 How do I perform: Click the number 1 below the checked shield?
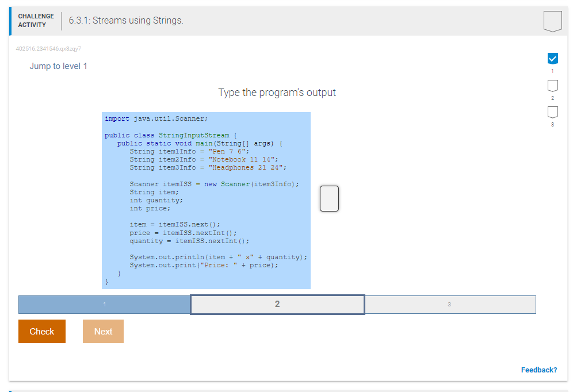552,69
